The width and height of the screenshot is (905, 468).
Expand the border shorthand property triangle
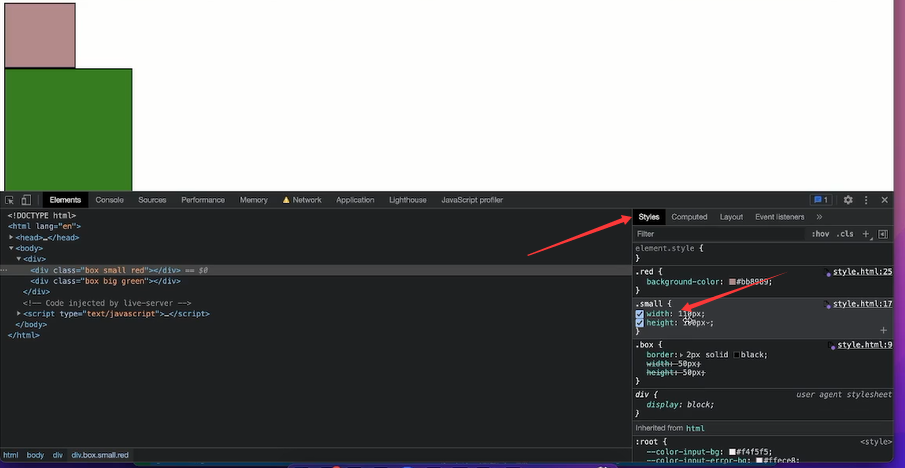(x=682, y=355)
